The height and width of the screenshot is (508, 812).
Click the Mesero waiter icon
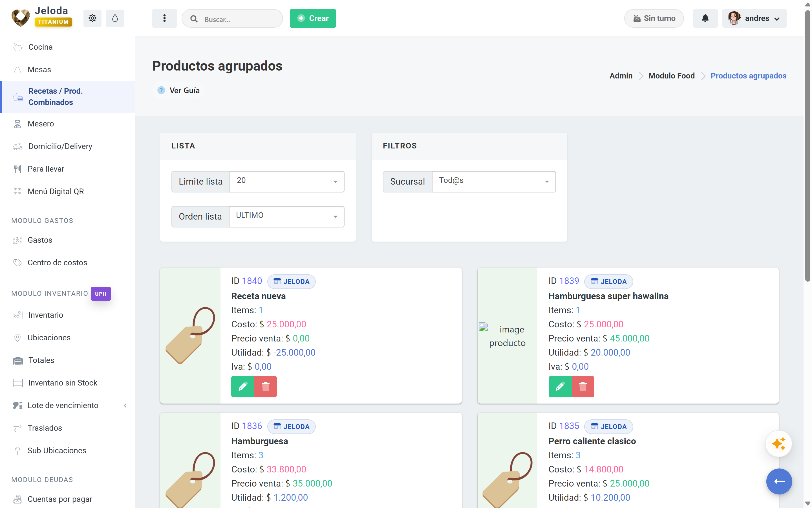pos(17,124)
